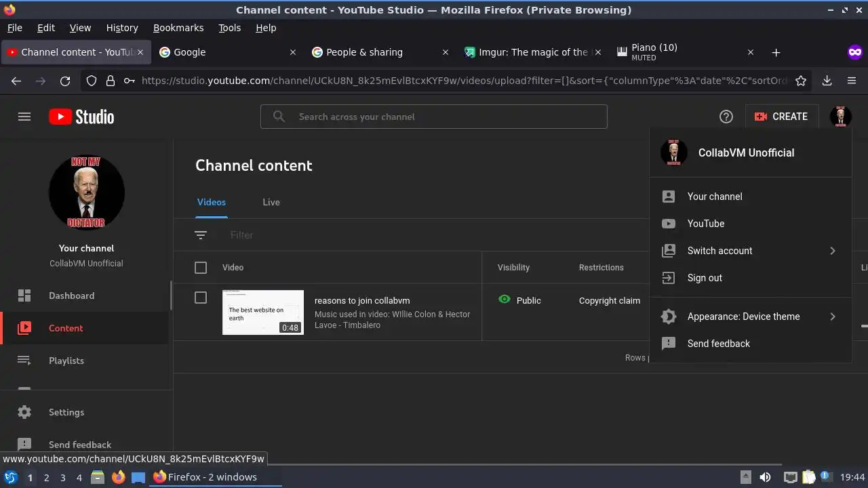Tick the checkbox for reasons to join collabvm
This screenshot has width=868, height=488.
pos(201,298)
